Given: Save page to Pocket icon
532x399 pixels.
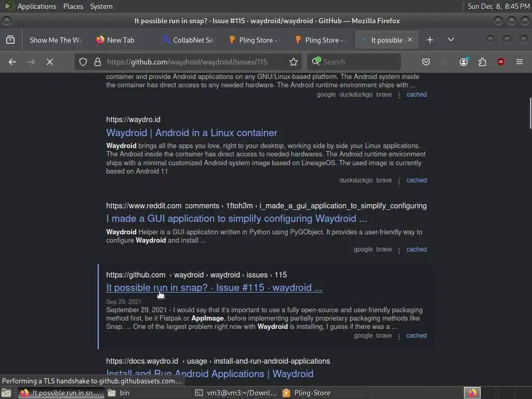Looking at the screenshot, I should click(x=426, y=62).
